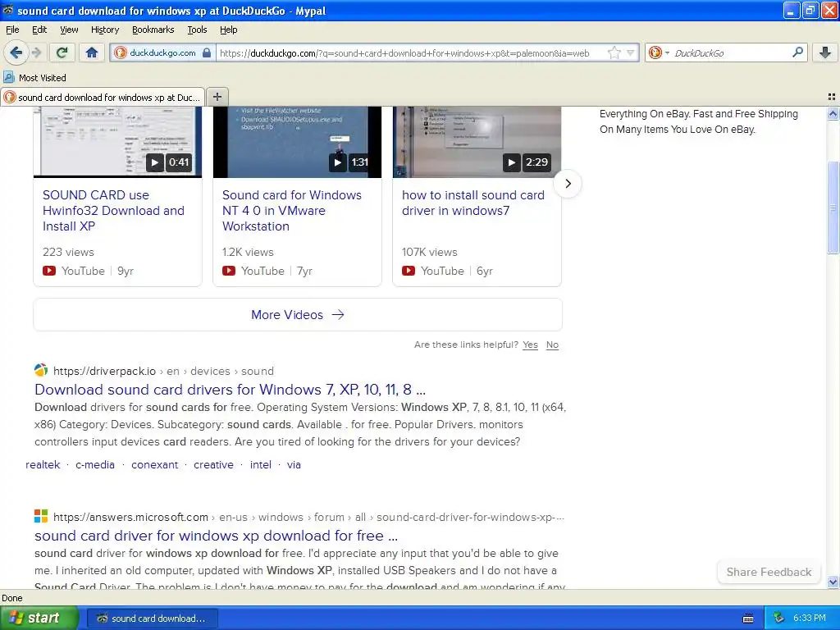Click the eBay ad text

pyautogui.click(x=699, y=121)
